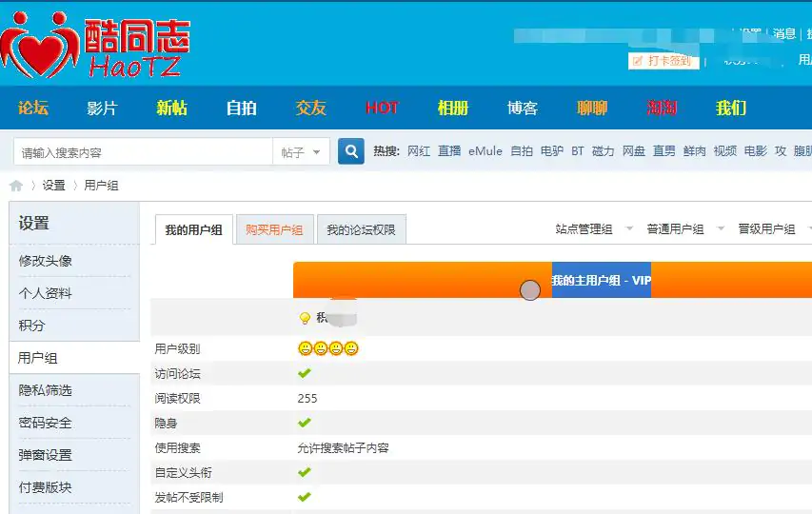Click hot search term BT

[578, 151]
